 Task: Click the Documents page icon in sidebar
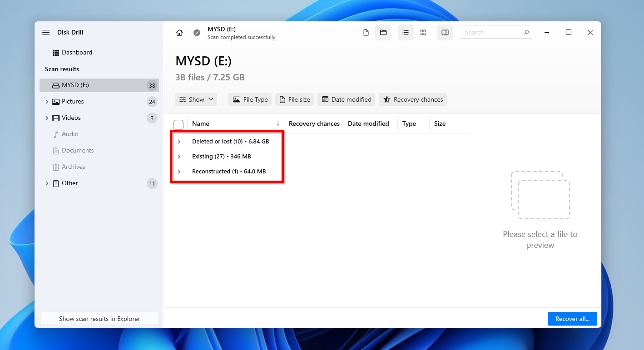(56, 151)
